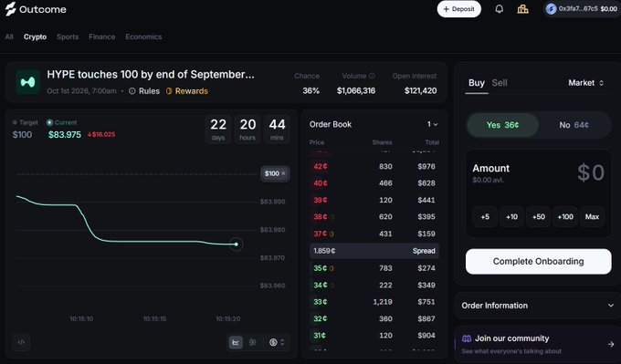Open the embed code icon
The height and width of the screenshot is (364, 621).
21,342
